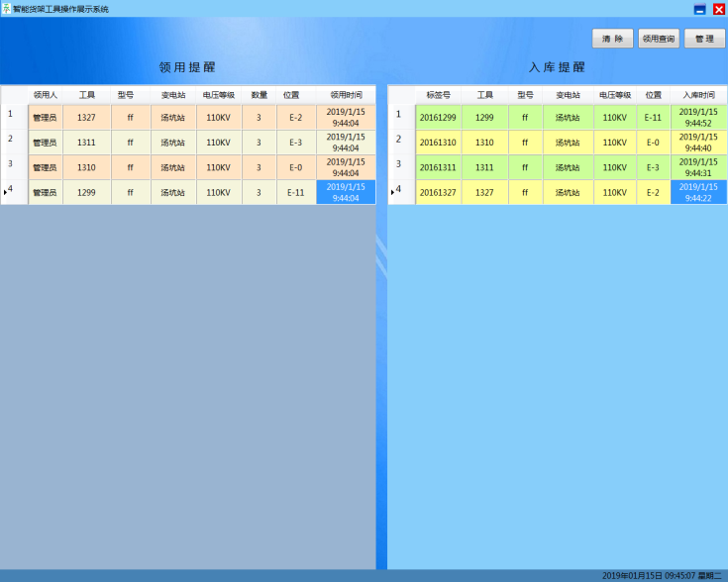Sort by 领用人 column header
This screenshot has height=582, width=728.
46,95
